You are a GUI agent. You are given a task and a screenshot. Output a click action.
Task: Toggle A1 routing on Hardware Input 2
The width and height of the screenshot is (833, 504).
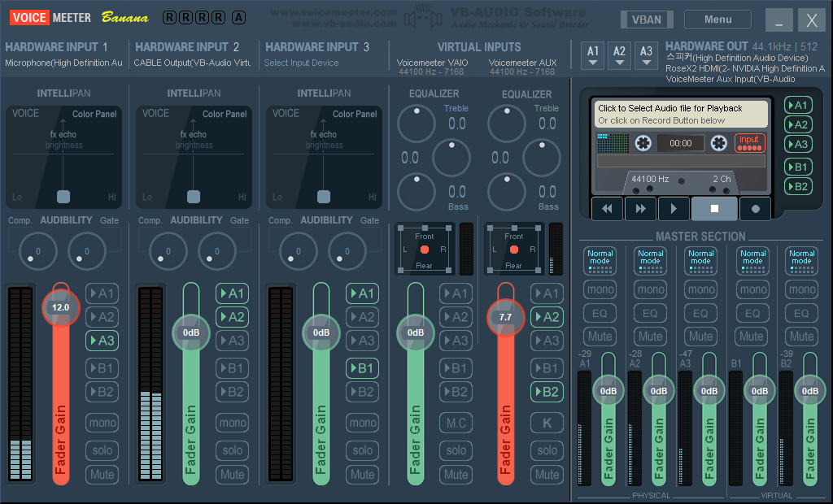pyautogui.click(x=232, y=293)
